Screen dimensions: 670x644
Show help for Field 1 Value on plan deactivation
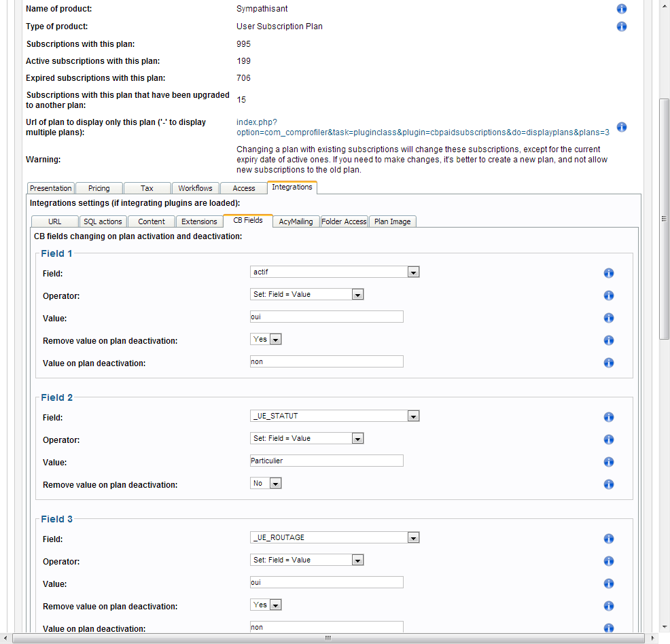608,363
